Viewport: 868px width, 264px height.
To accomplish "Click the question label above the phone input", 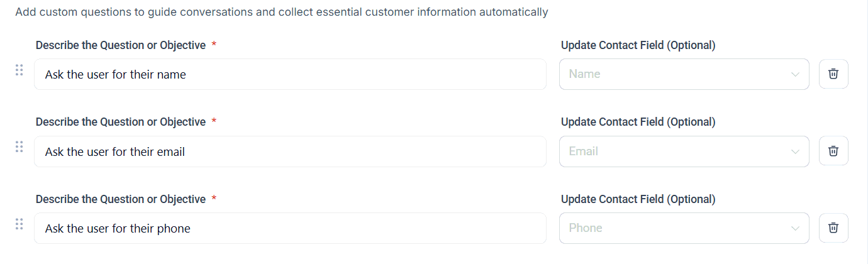I will pyautogui.click(x=121, y=199).
